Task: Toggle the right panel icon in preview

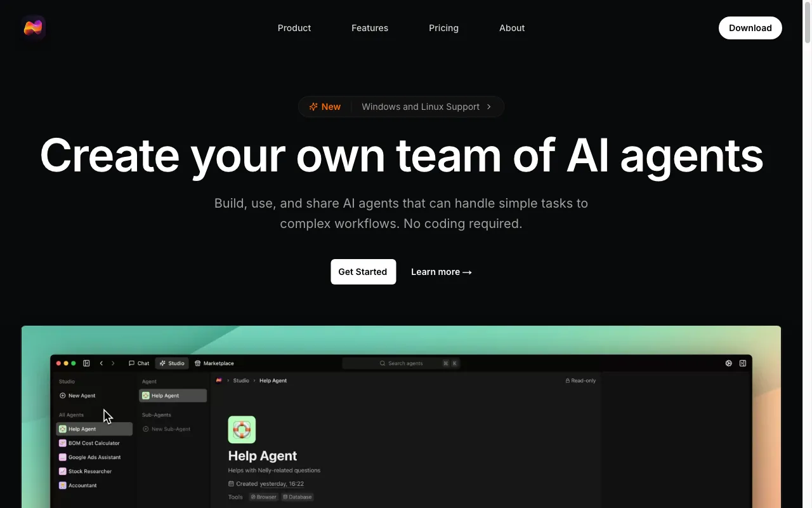Action: click(743, 363)
